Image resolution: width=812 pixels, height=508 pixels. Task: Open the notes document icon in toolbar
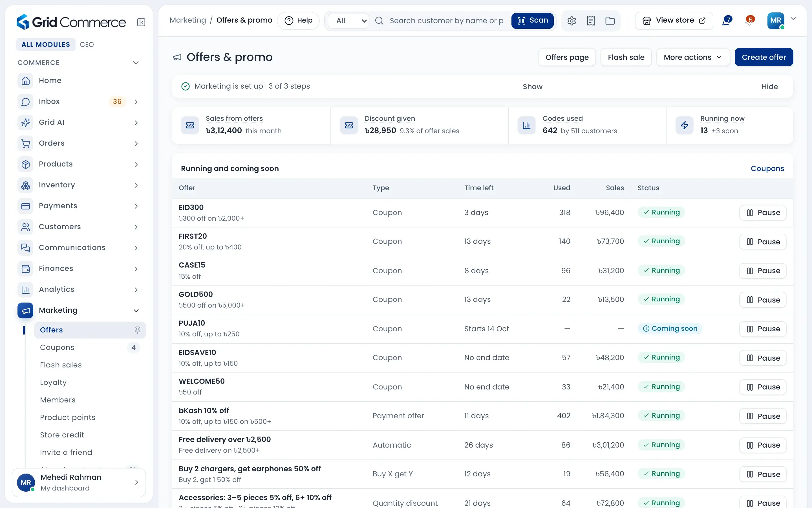pos(591,21)
